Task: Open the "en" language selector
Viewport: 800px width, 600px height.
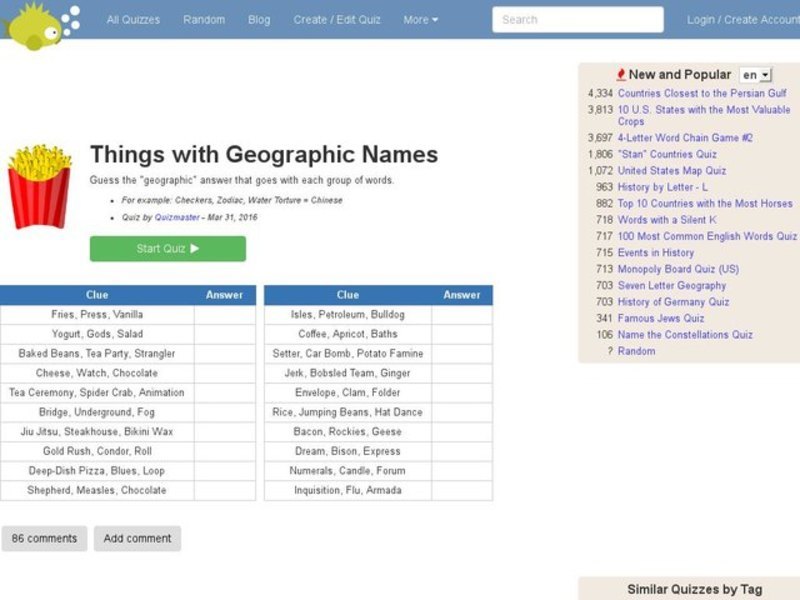Action: [756, 74]
